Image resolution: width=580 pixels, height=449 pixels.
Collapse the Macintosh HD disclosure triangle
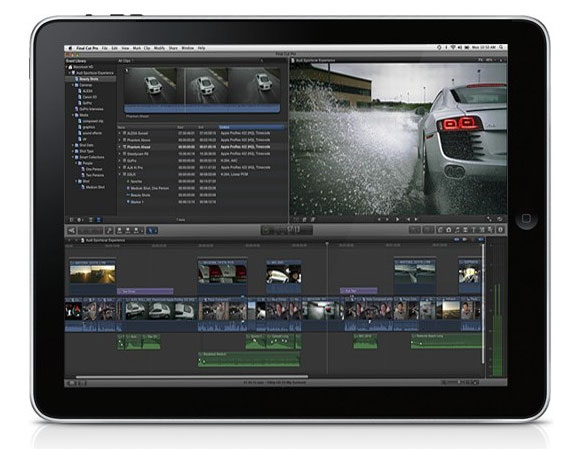66,67
